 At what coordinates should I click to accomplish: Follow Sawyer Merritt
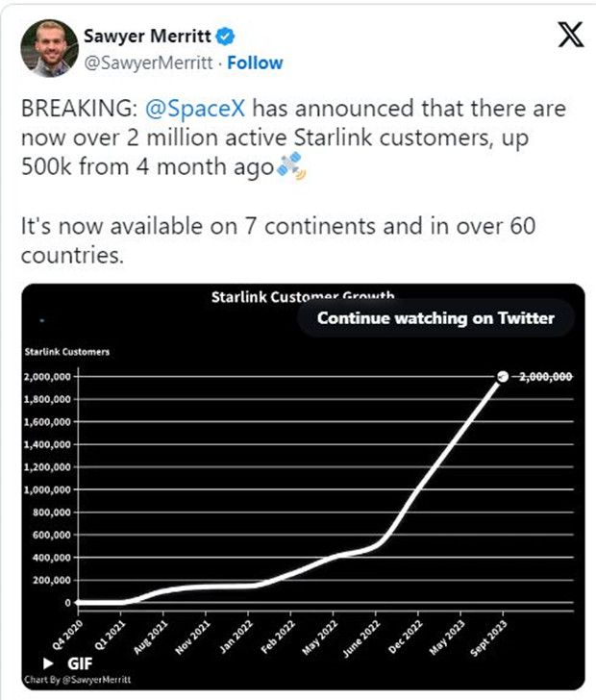click(x=255, y=62)
